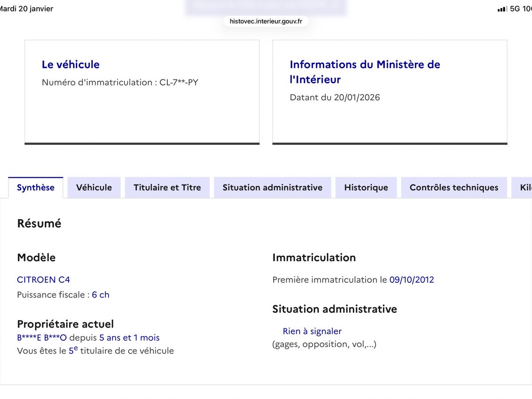Click the 5e titulaire link
Screen dimensions: 532x399
(73, 350)
